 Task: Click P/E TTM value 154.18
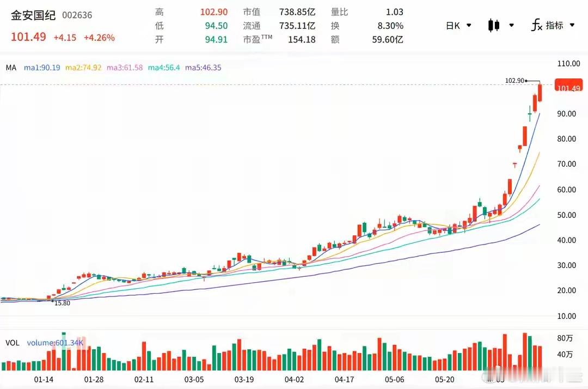tap(302, 39)
